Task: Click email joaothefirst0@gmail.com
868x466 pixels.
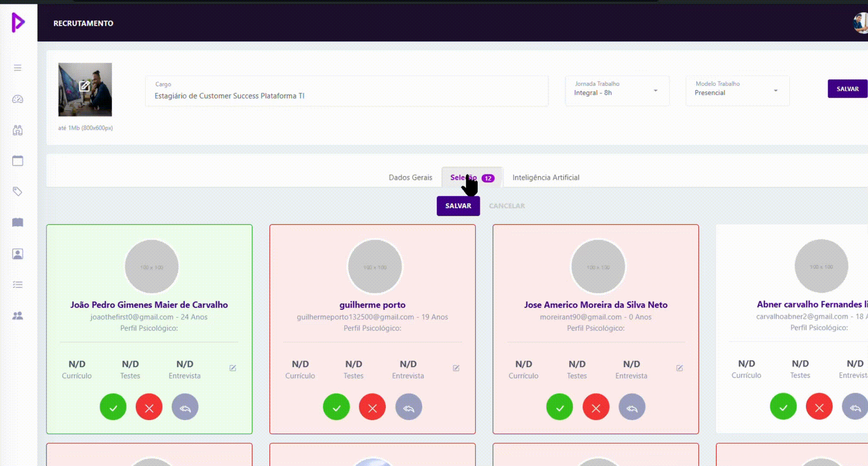Action: (132, 317)
